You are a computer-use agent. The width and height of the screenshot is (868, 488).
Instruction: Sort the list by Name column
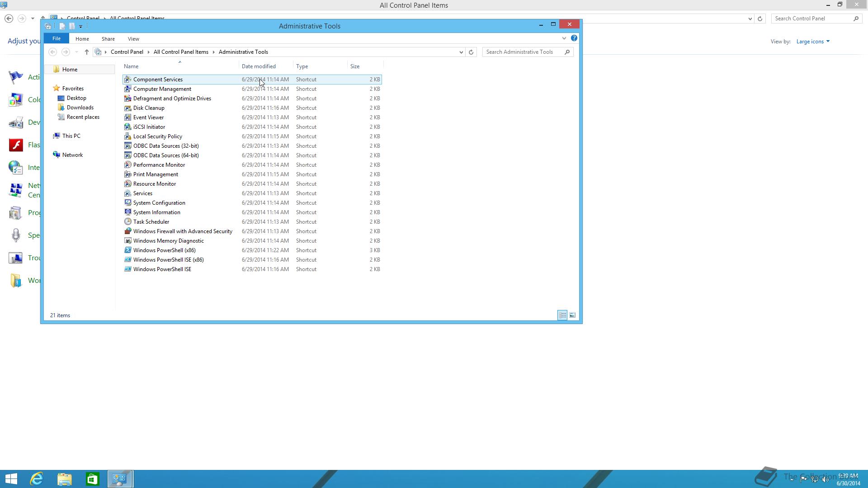point(181,66)
